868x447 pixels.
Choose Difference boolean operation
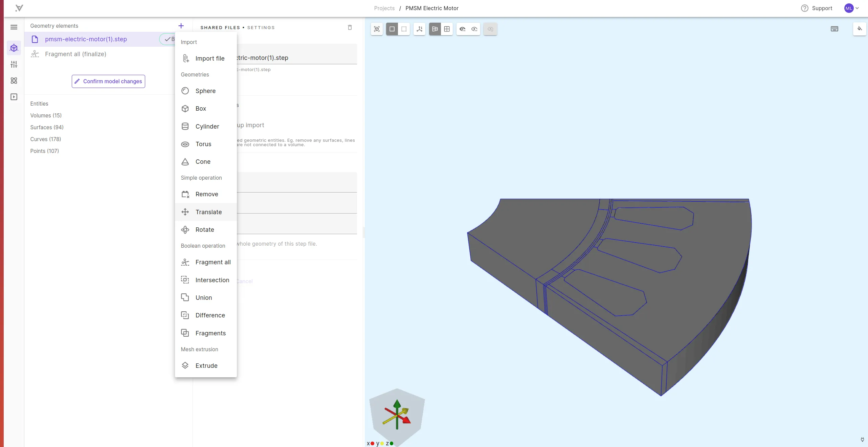tap(206, 315)
